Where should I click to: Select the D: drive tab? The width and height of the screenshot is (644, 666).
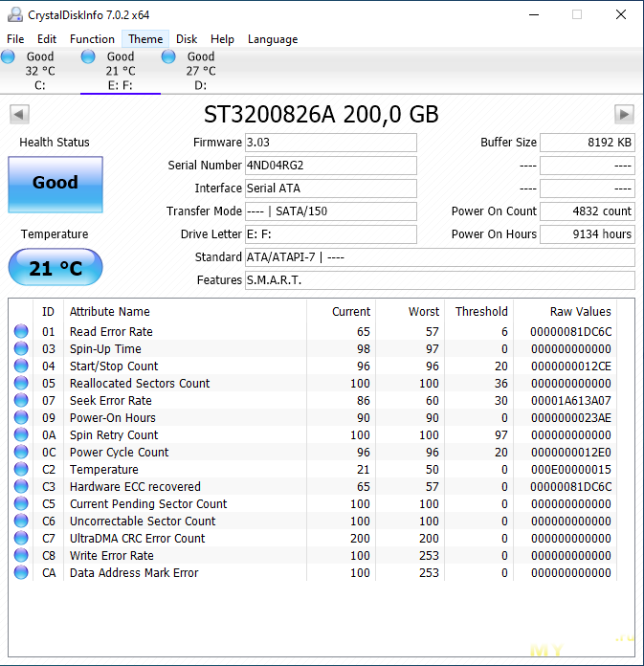[201, 71]
